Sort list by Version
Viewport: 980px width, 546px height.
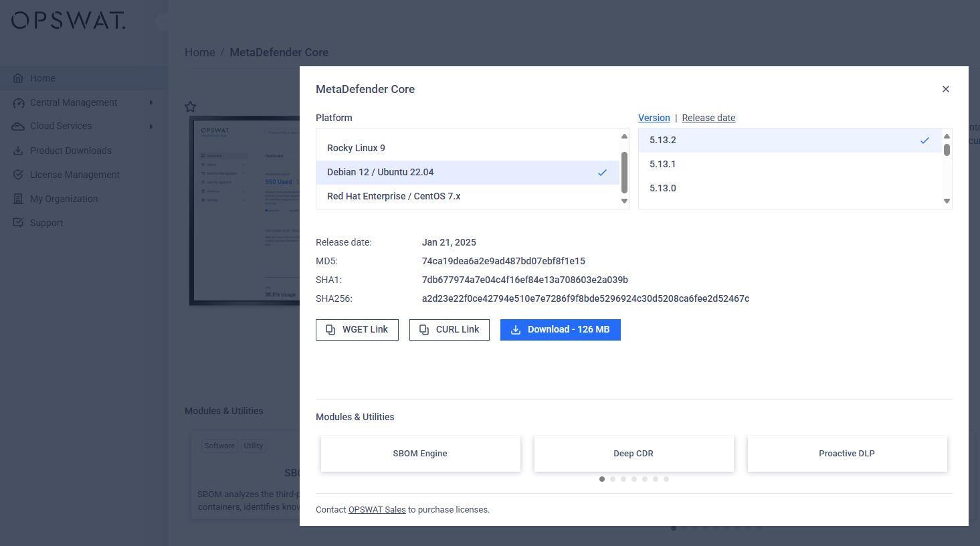[x=654, y=118]
